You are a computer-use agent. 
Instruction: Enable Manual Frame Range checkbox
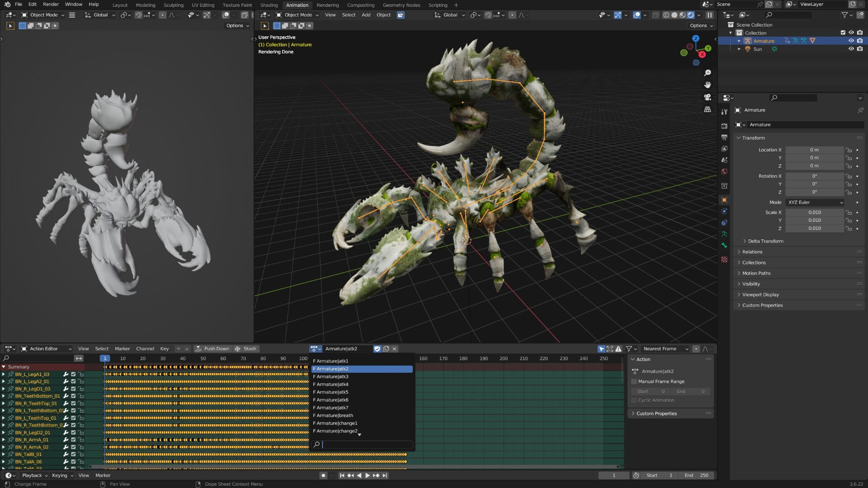[x=634, y=381]
